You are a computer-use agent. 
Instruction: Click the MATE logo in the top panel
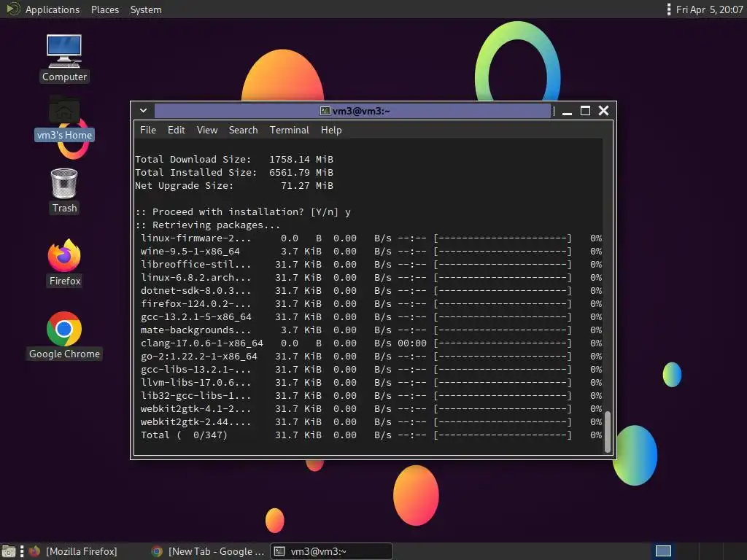coord(13,9)
